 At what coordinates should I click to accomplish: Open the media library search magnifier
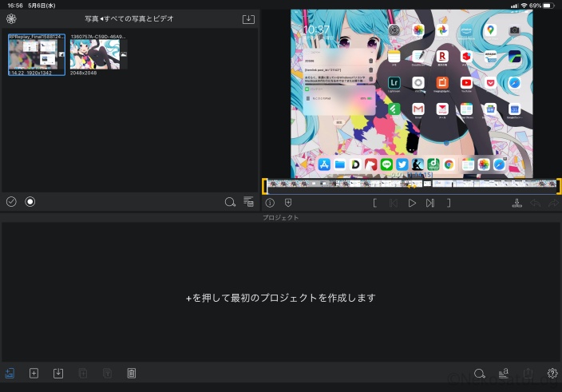[230, 202]
